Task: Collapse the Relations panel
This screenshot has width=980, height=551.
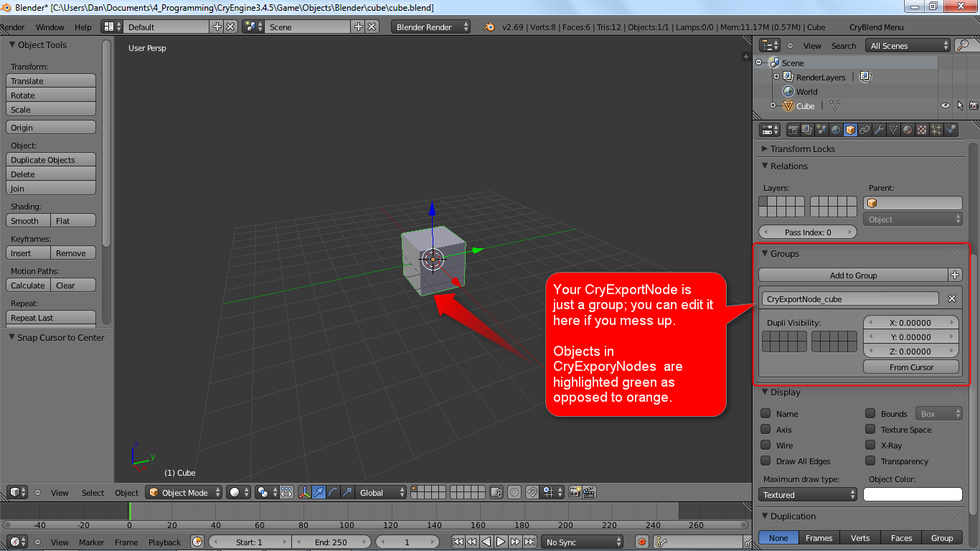Action: [764, 166]
